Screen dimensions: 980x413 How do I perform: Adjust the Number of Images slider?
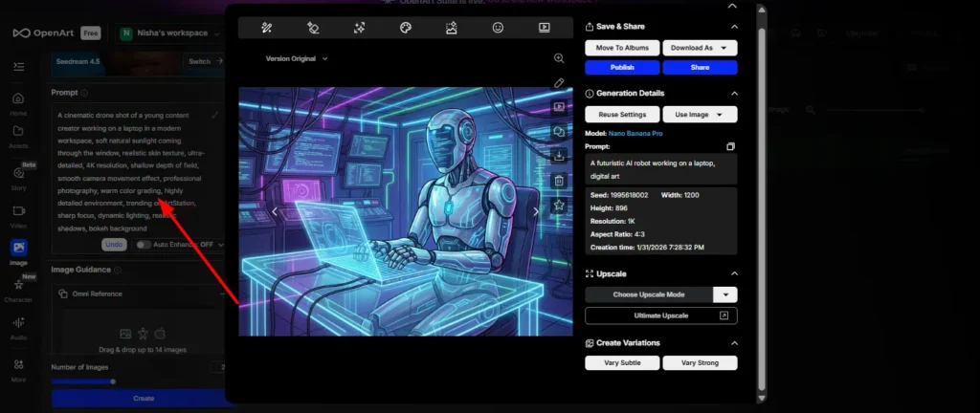point(113,381)
